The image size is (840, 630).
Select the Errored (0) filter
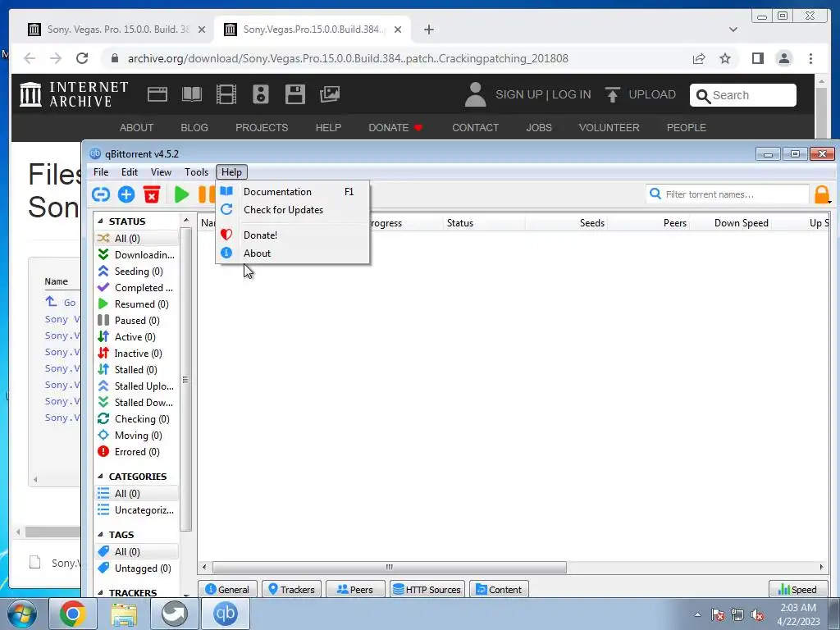click(x=137, y=452)
